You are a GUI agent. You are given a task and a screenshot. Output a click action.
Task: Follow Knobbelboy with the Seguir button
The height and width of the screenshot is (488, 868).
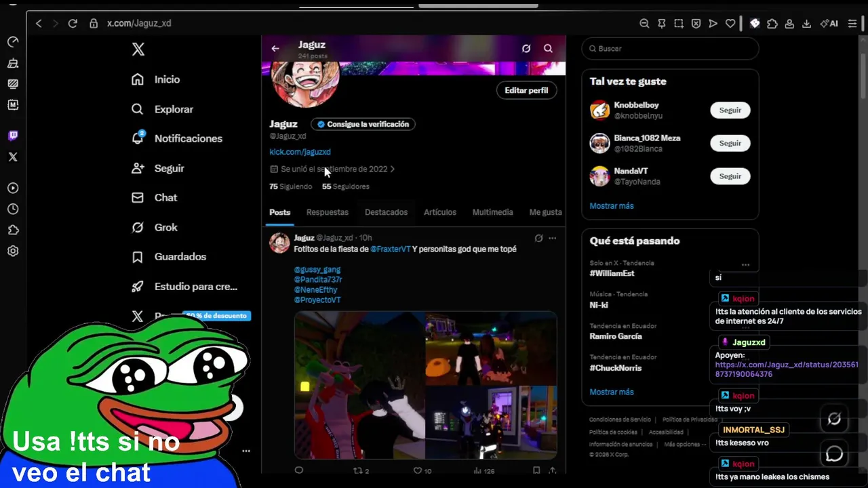tap(730, 110)
